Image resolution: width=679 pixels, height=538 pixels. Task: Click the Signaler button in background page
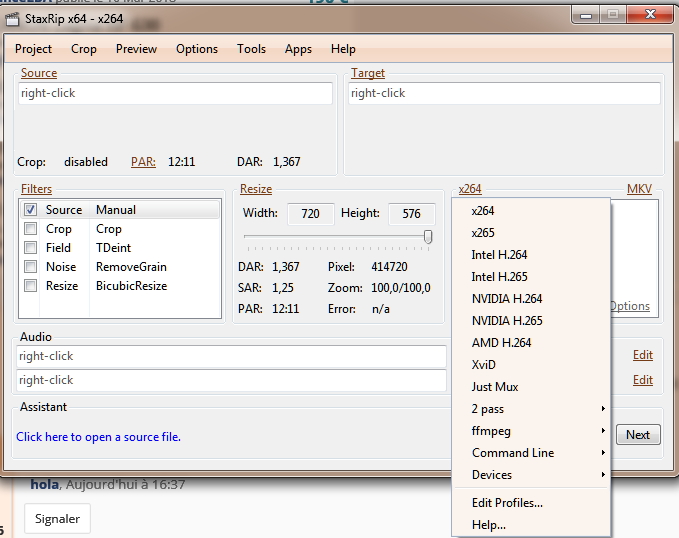57,519
